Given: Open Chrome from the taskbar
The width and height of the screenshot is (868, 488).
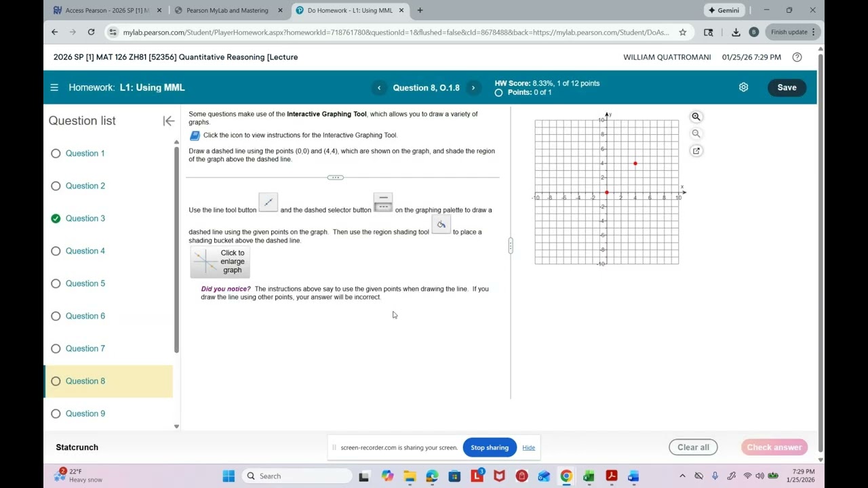Looking at the screenshot, I should 566,476.
